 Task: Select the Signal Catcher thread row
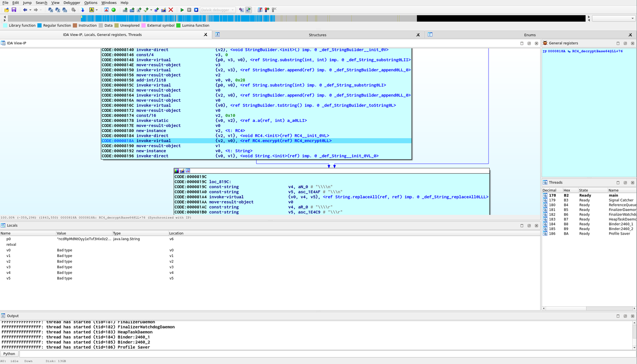pos(589,200)
